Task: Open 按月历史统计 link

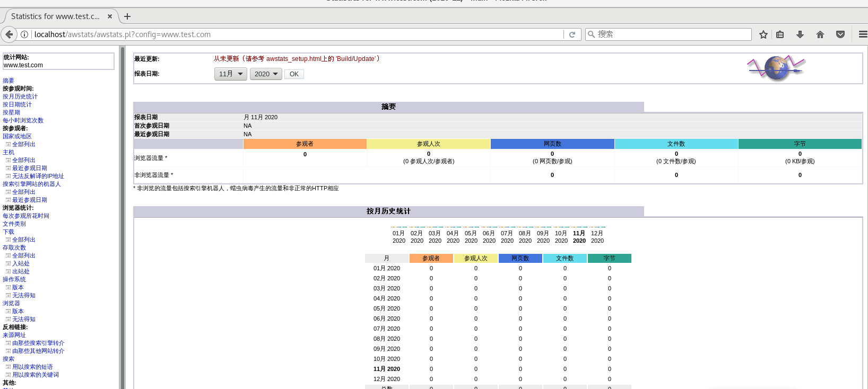Action: (x=20, y=96)
